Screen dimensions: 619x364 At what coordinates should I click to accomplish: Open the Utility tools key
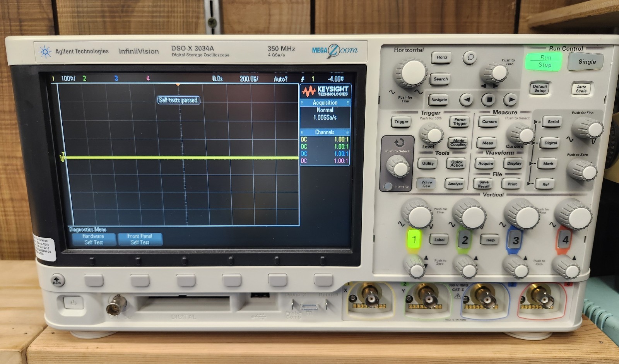tap(427, 164)
